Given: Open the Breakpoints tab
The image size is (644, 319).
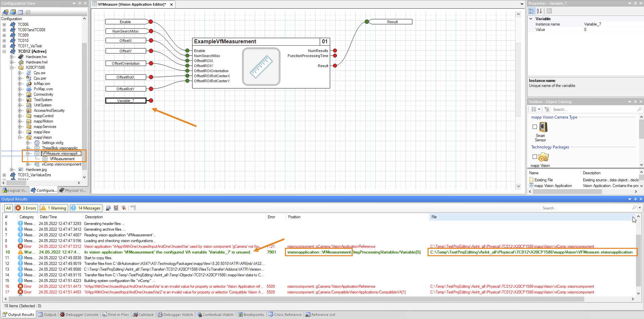Looking at the screenshot, I should [251, 315].
